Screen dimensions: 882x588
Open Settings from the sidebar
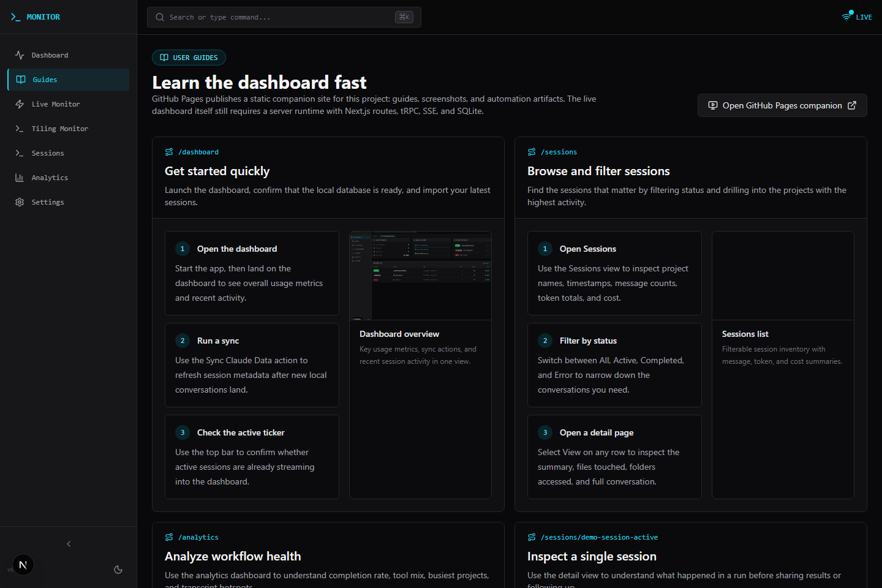[69, 202]
